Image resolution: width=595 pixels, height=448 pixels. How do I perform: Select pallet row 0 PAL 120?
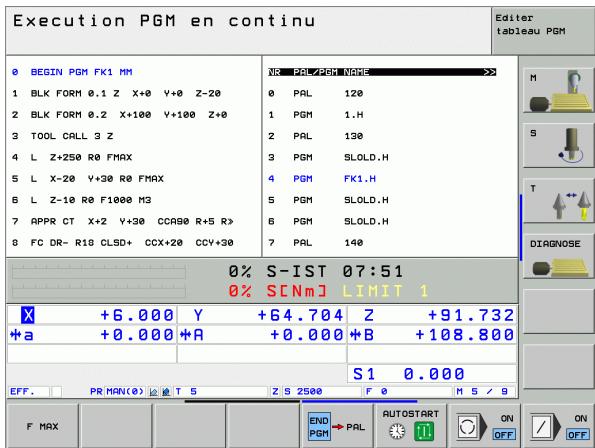(382, 93)
